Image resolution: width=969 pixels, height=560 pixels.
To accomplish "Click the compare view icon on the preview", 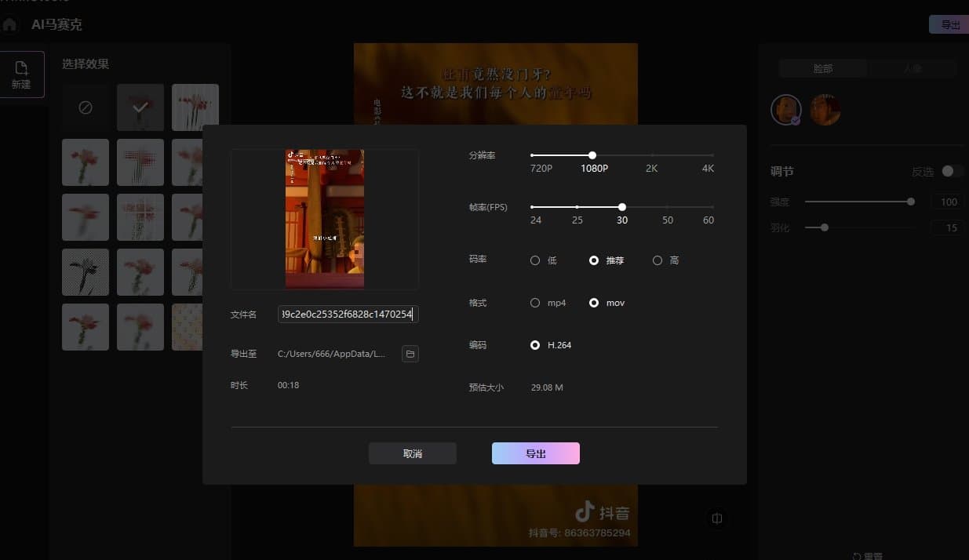I will (x=716, y=518).
